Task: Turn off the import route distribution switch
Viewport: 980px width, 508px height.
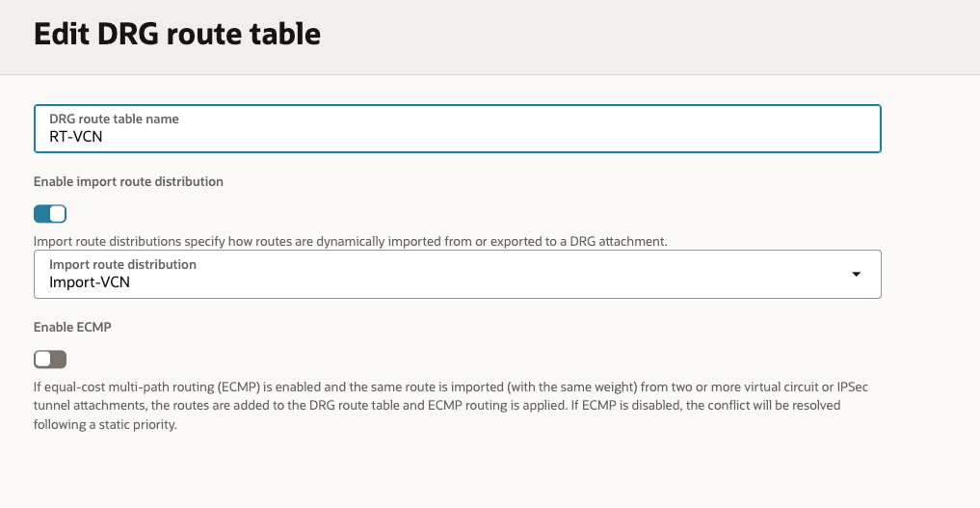Action: click(50, 214)
